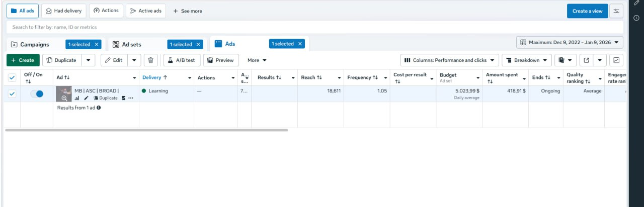The height and width of the screenshot is (207, 644).
Task: Open the Delivery column options arrow
Action: [190, 78]
